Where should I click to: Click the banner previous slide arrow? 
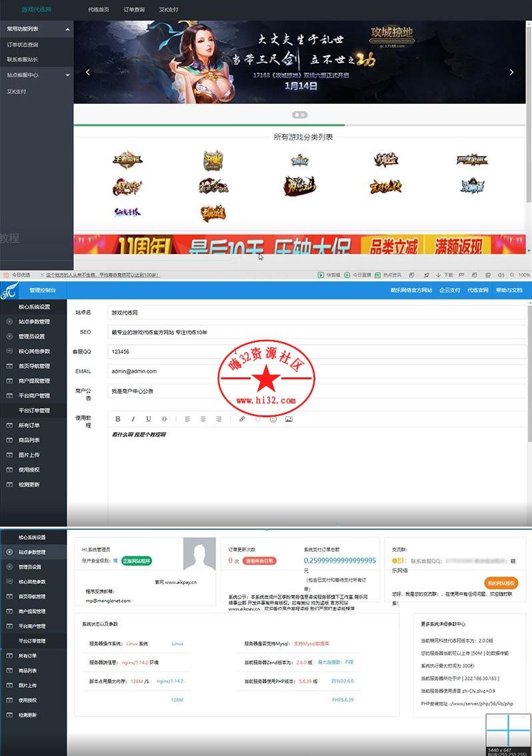click(87, 72)
